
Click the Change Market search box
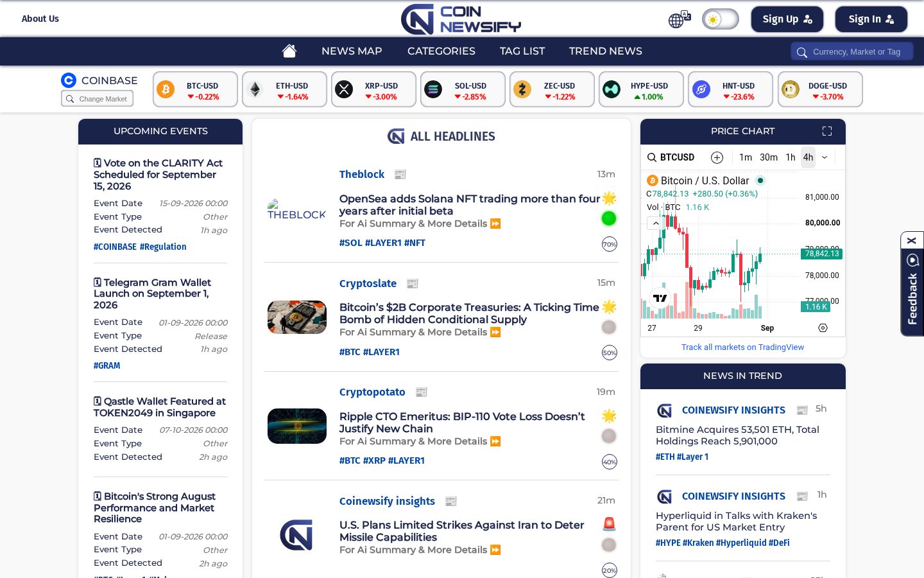pos(98,99)
